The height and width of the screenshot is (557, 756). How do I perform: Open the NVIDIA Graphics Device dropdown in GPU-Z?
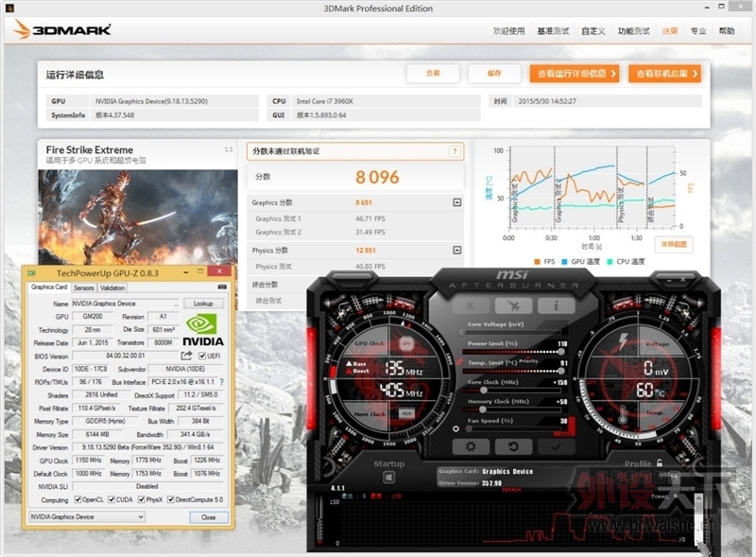[87, 517]
